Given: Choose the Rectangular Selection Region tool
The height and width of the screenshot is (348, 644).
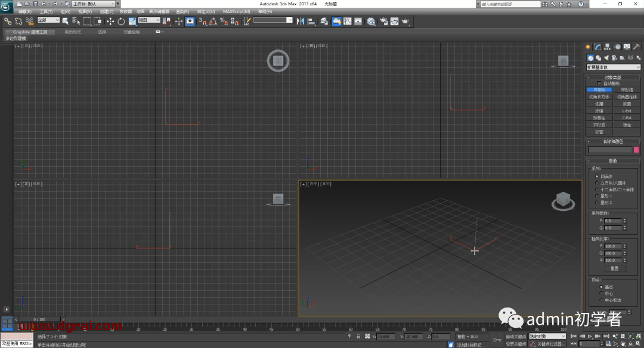Looking at the screenshot, I should [86, 21].
